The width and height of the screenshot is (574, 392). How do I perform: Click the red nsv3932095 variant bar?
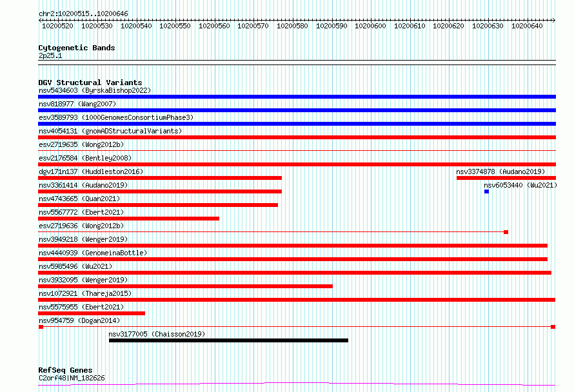(x=185, y=286)
